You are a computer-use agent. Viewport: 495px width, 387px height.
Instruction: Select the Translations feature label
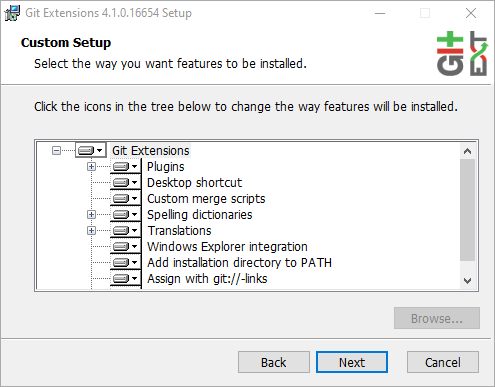point(179,231)
